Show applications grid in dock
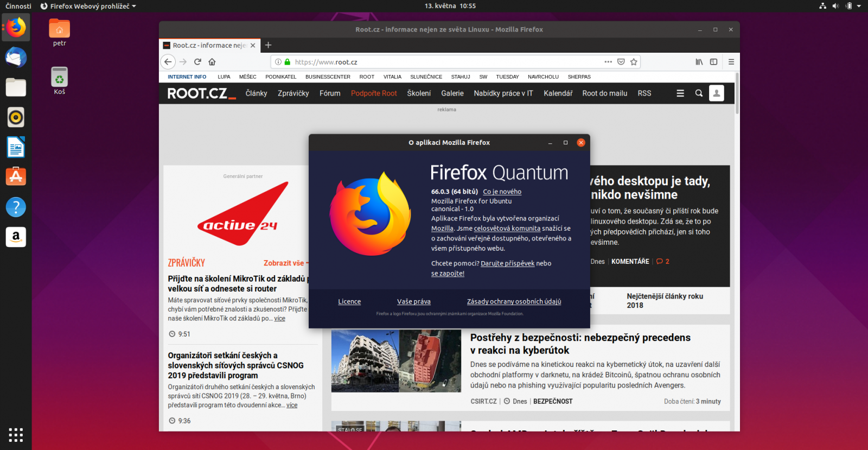The width and height of the screenshot is (868, 450). tap(16, 435)
